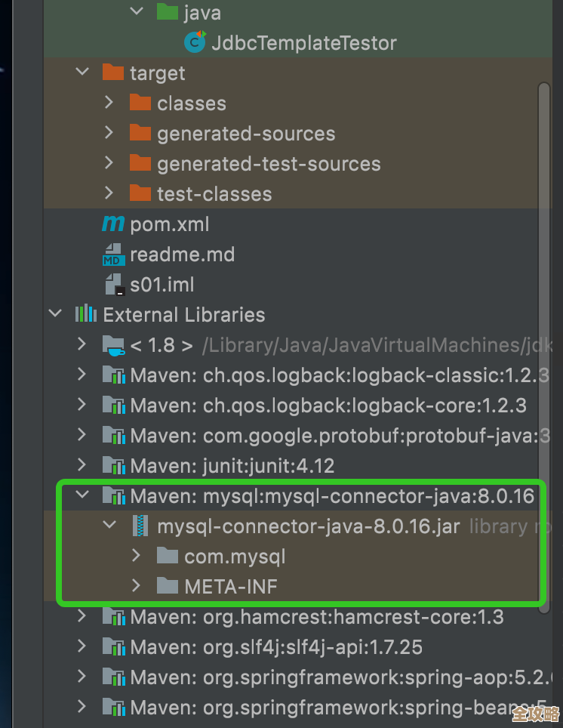Viewport: 563px width, 728px height.
Task: Click the JdbcTemplateTestor class icon
Action: point(195,42)
